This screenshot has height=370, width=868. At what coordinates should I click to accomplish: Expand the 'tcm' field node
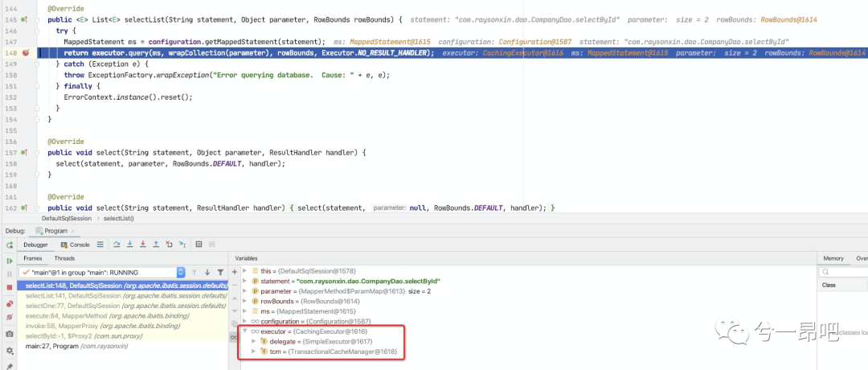(254, 351)
